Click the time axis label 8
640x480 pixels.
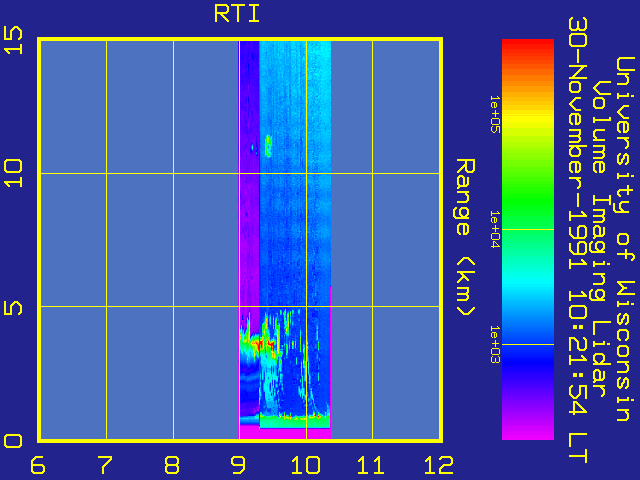[x=172, y=465]
